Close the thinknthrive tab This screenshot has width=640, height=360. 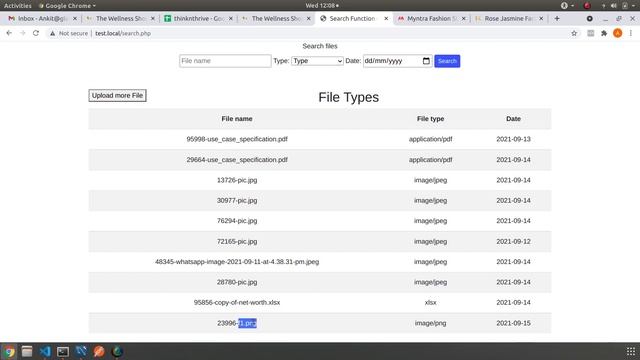click(231, 18)
